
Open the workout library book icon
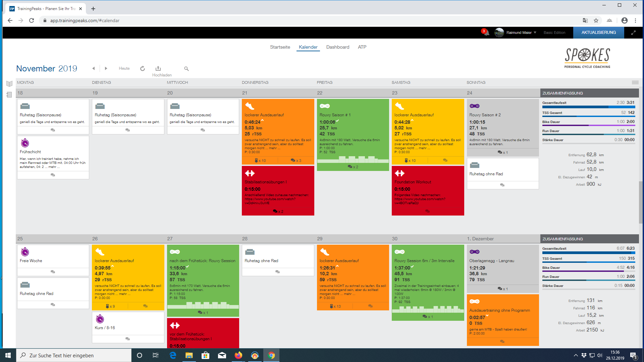pos(9,84)
